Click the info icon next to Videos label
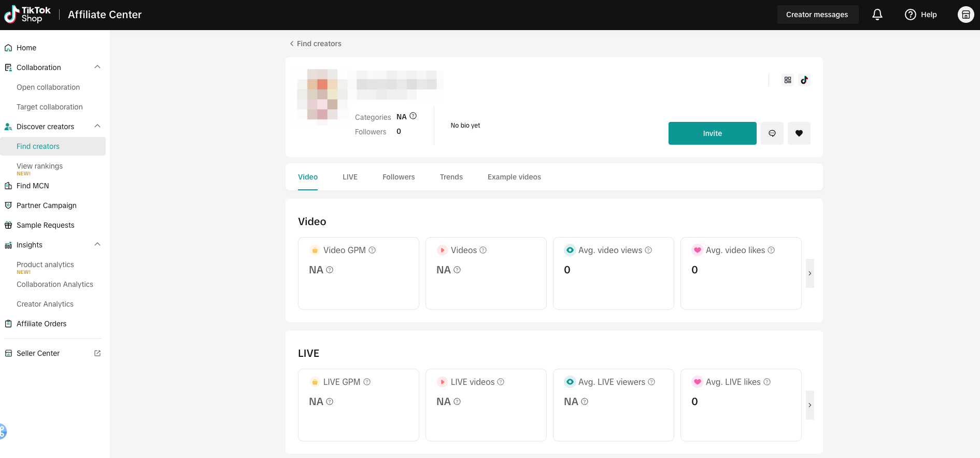Screen dimensions: 980x458 coord(483,250)
